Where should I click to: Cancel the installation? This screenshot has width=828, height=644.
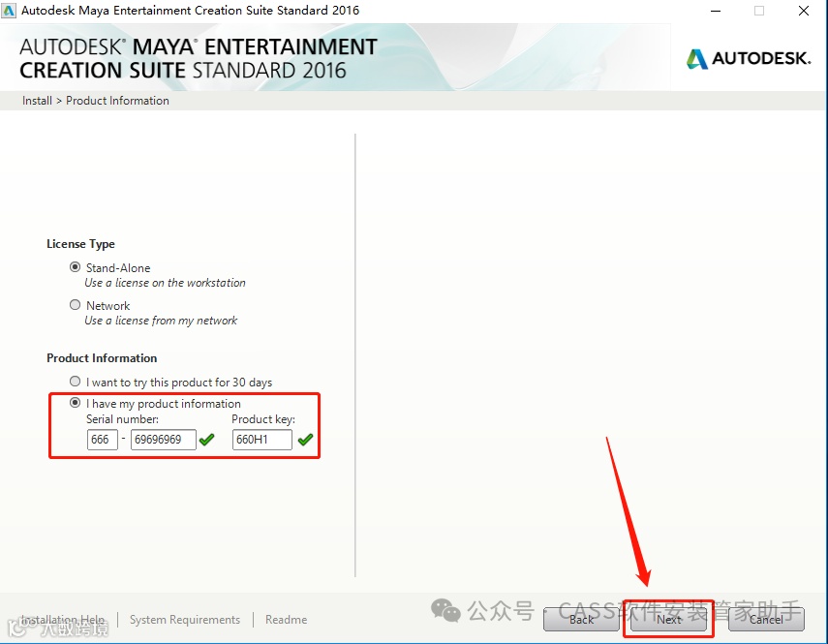(766, 619)
